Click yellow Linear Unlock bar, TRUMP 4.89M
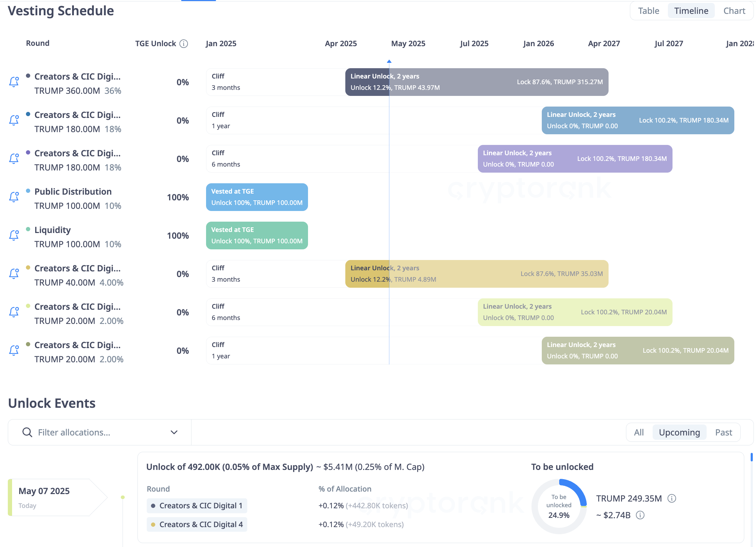Image resolution: width=756 pixels, height=547 pixels. (477, 274)
